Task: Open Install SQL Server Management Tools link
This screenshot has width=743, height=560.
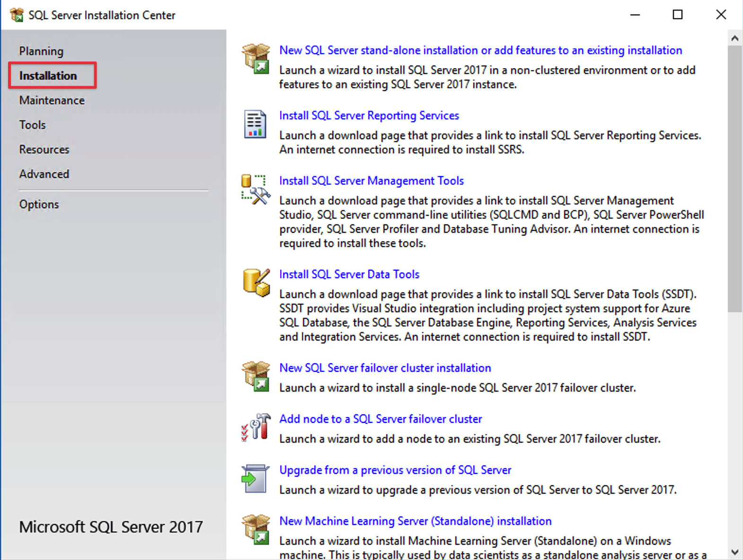Action: point(371,181)
